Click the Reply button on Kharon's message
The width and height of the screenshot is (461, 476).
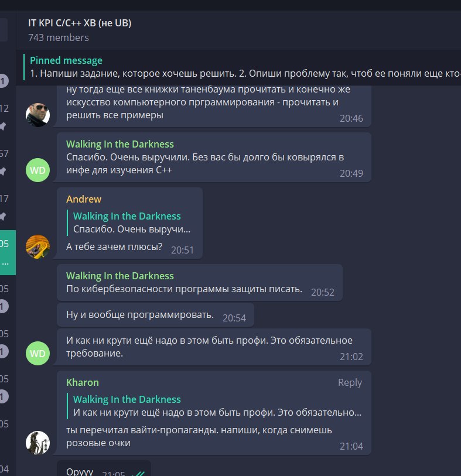point(350,382)
